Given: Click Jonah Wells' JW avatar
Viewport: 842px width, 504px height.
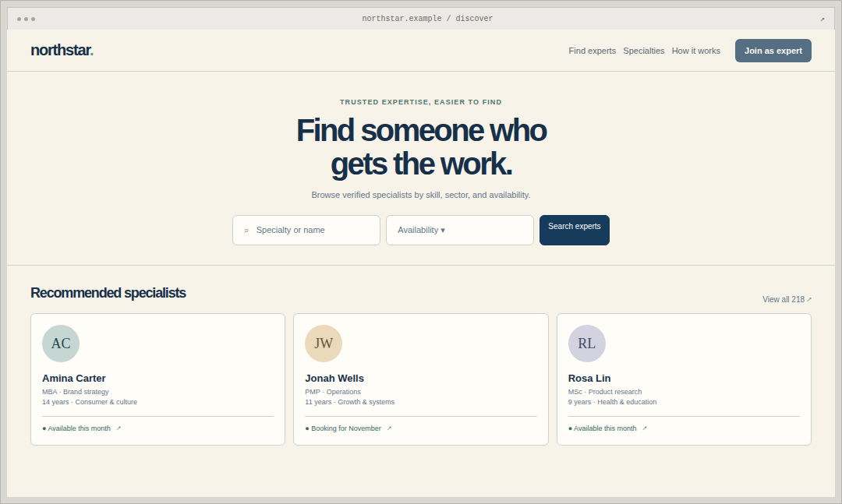Looking at the screenshot, I should [324, 344].
